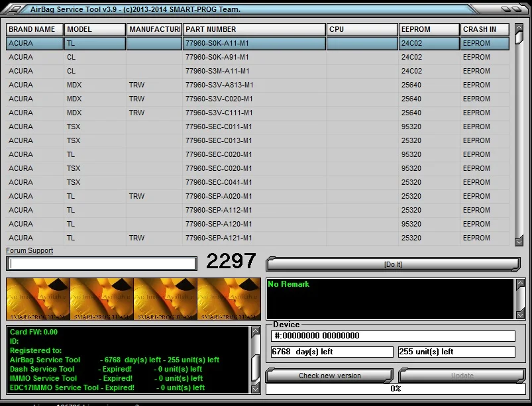Select row with part 77960-S3M-A11-M1

point(258,72)
